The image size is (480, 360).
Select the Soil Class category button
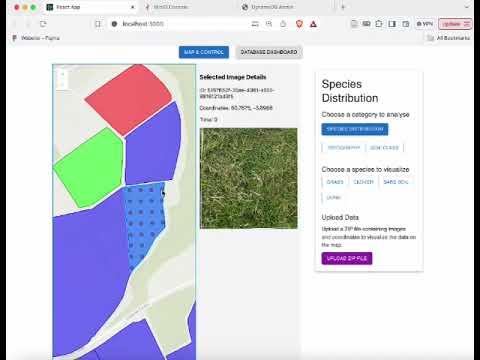(x=384, y=148)
